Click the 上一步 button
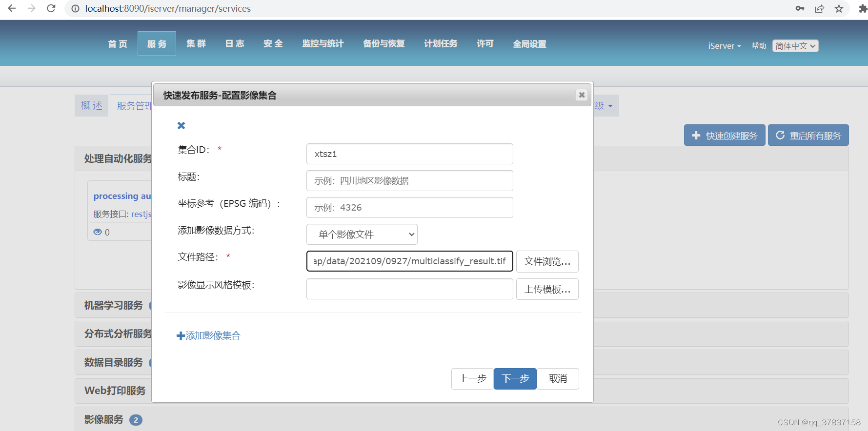The height and width of the screenshot is (431, 868). click(x=473, y=379)
